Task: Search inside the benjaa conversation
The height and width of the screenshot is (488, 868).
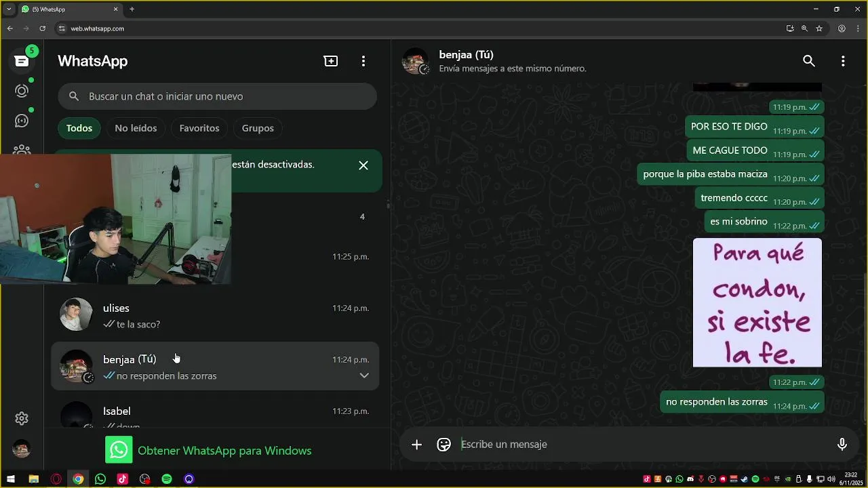Action: tap(809, 61)
